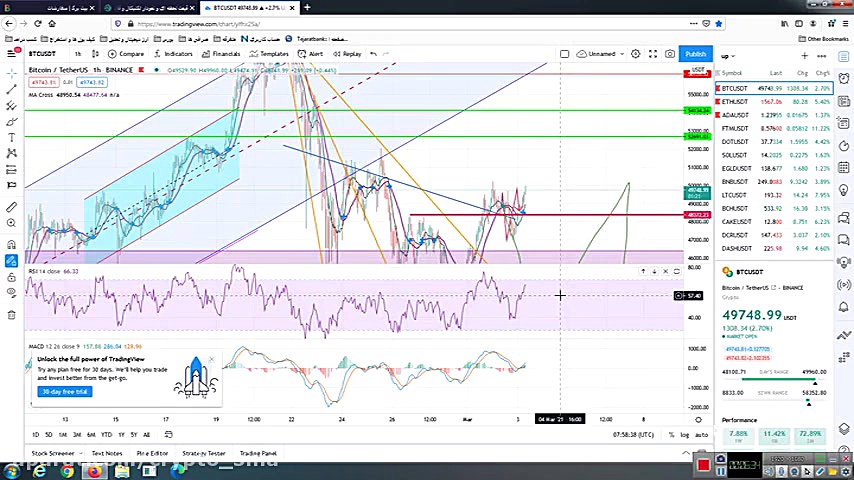Select the crosshair cursor tool
This screenshot has height=480, width=854.
coord(11,73)
